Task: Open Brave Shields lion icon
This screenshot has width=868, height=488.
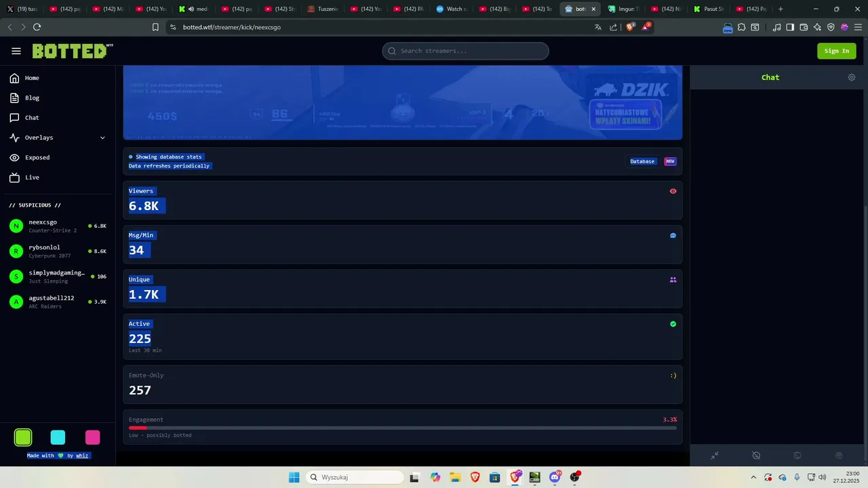Action: 630,27
